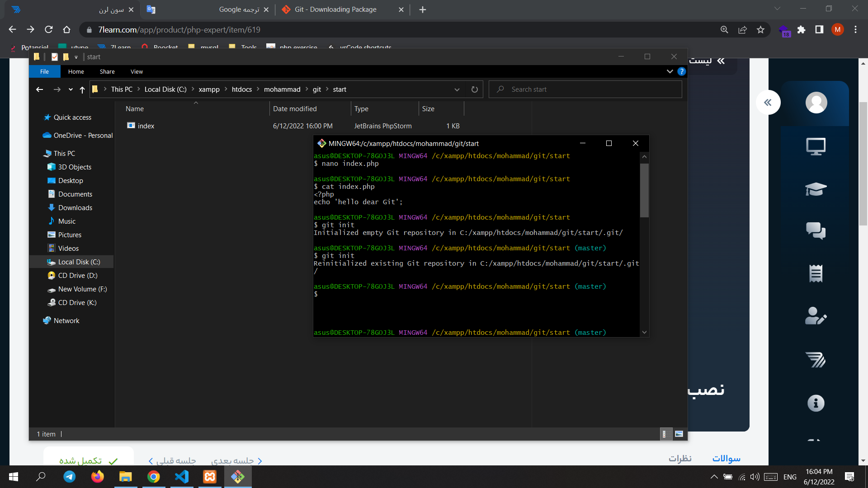
Task: Switch to the Git - Downloading Package browser tab
Action: click(x=335, y=9)
